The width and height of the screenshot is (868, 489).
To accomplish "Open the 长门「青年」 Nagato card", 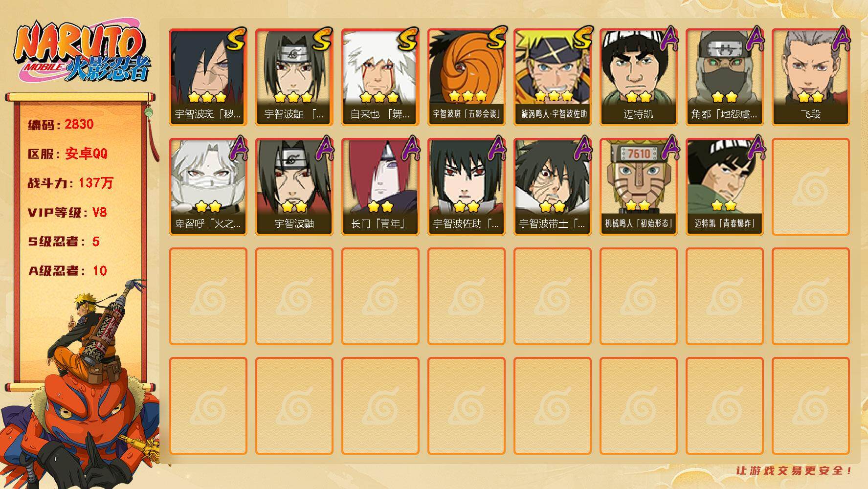I will click(380, 187).
